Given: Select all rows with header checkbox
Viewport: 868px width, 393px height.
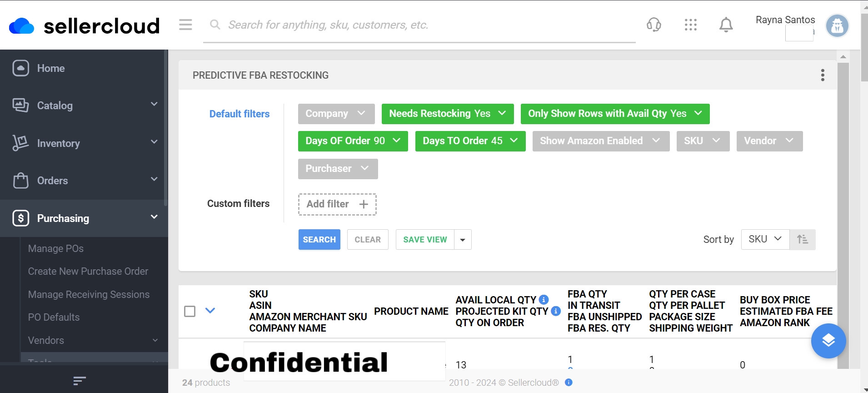Looking at the screenshot, I should point(190,311).
